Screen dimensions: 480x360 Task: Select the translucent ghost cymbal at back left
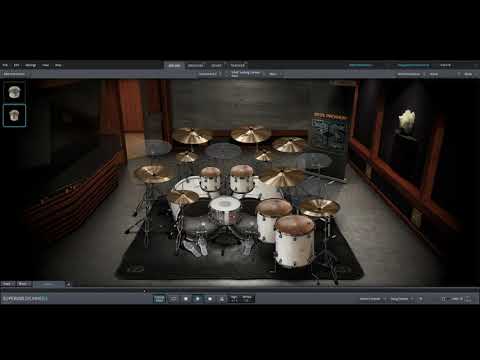point(157,148)
